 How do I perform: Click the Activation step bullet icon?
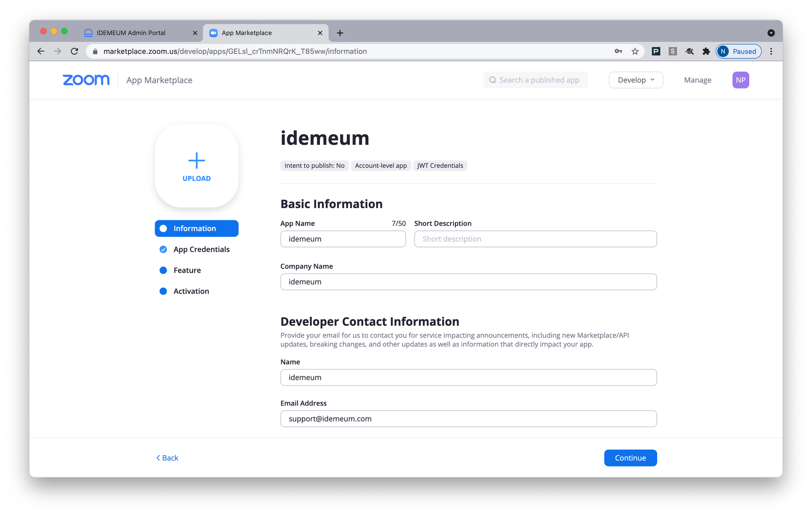(163, 291)
